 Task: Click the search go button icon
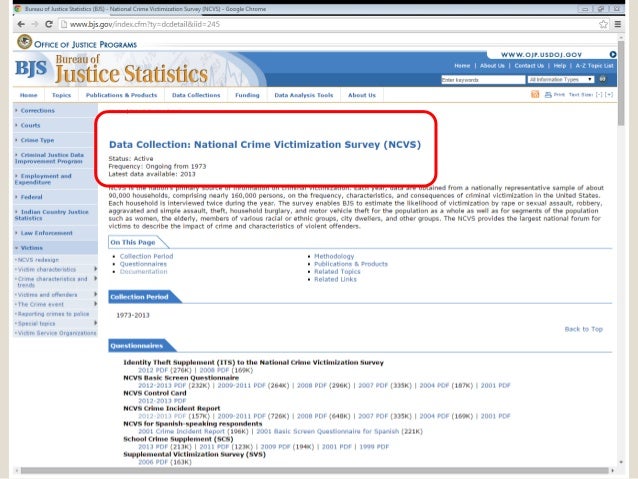tap(603, 79)
